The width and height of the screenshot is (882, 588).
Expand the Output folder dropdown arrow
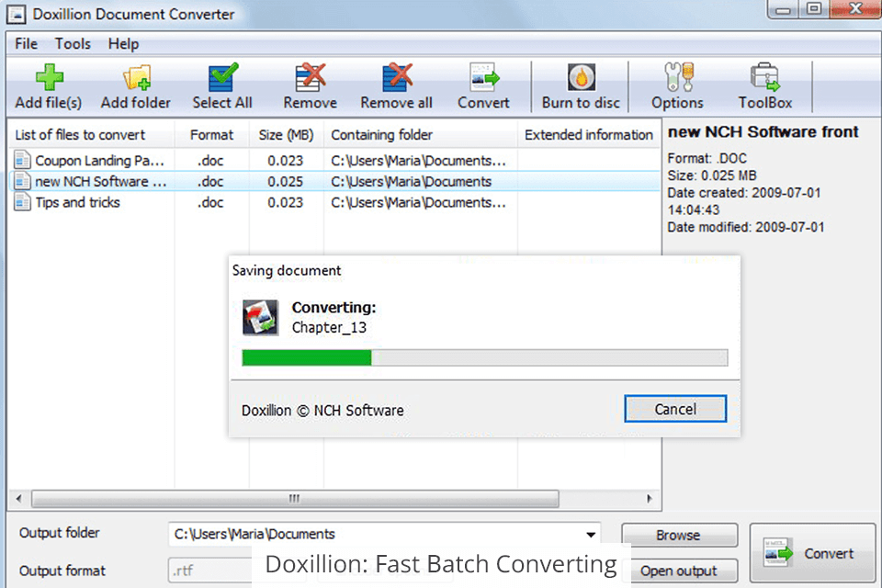[x=591, y=535]
